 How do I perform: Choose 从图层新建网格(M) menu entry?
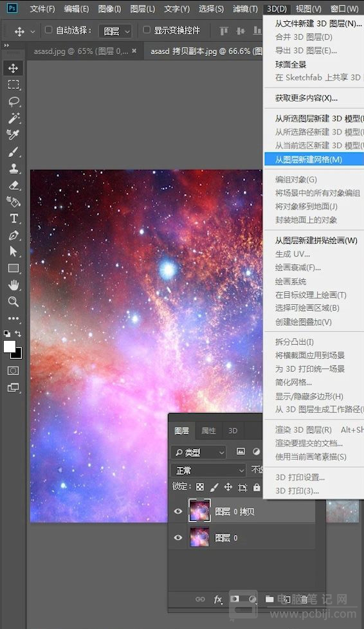(314, 160)
